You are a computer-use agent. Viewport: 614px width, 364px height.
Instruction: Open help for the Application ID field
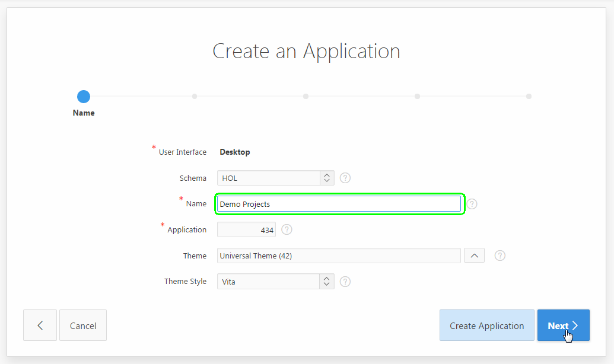[287, 229]
